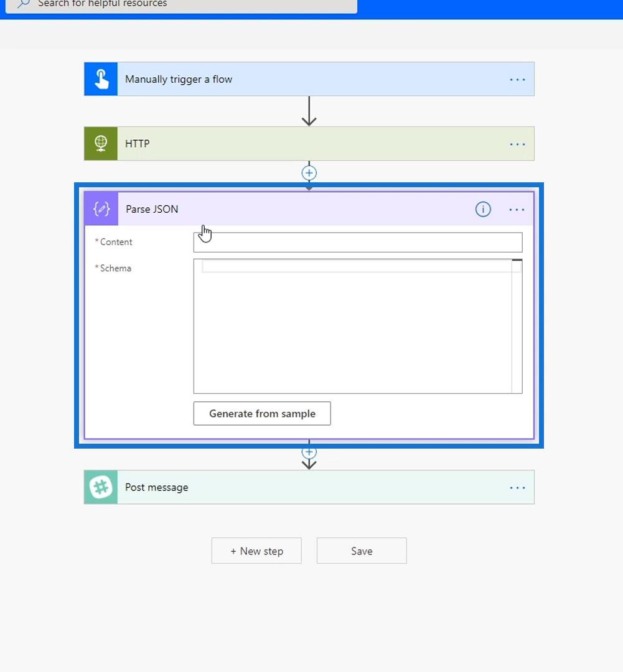The image size is (623, 672).
Task: Click the Parse JSON braces icon
Action: coord(101,208)
